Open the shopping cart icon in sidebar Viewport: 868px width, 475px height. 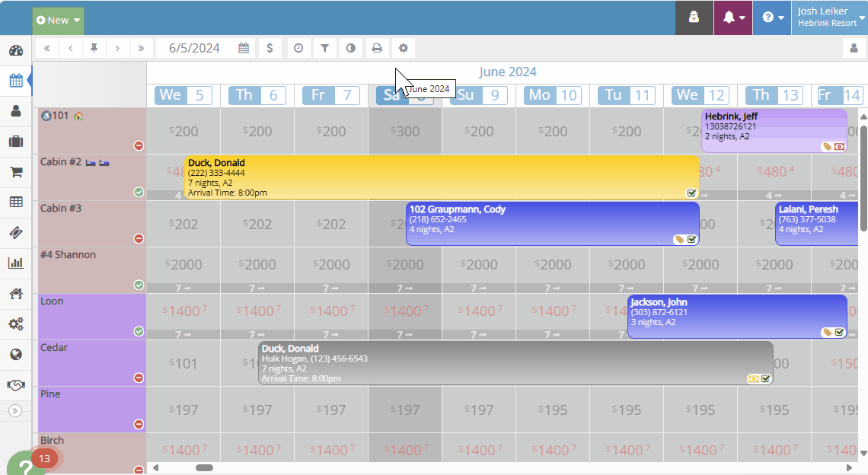coord(16,171)
